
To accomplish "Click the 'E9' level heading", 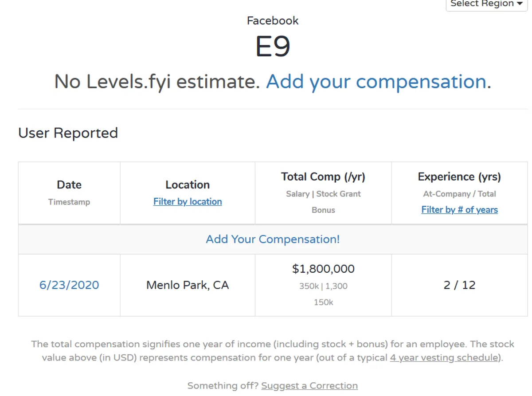I will coord(273,47).
